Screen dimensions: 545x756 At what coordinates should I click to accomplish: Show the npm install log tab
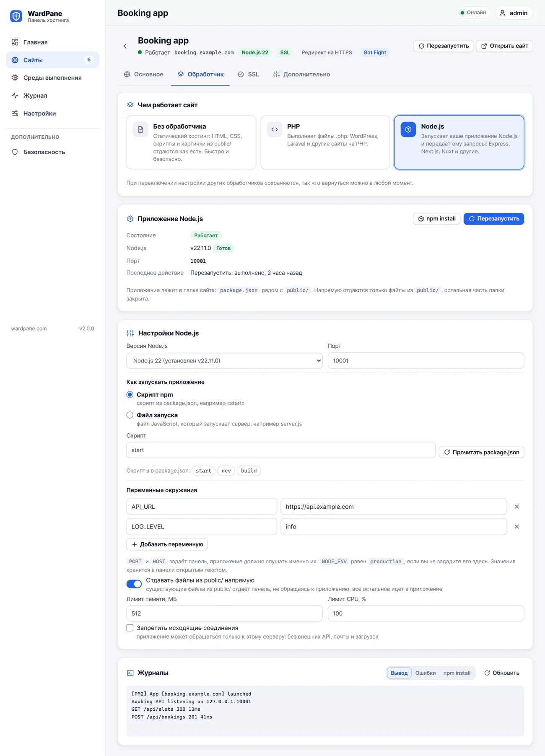pyautogui.click(x=457, y=673)
